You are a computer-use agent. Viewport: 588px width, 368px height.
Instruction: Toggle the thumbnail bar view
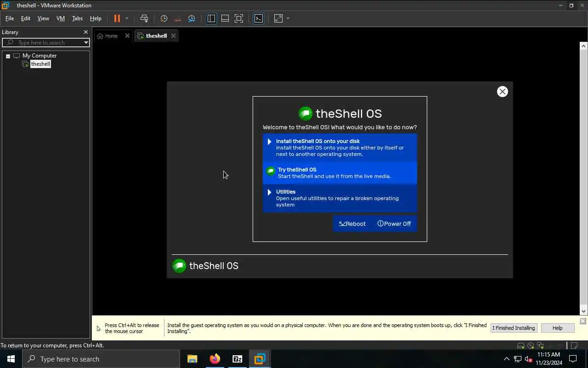[x=225, y=18]
